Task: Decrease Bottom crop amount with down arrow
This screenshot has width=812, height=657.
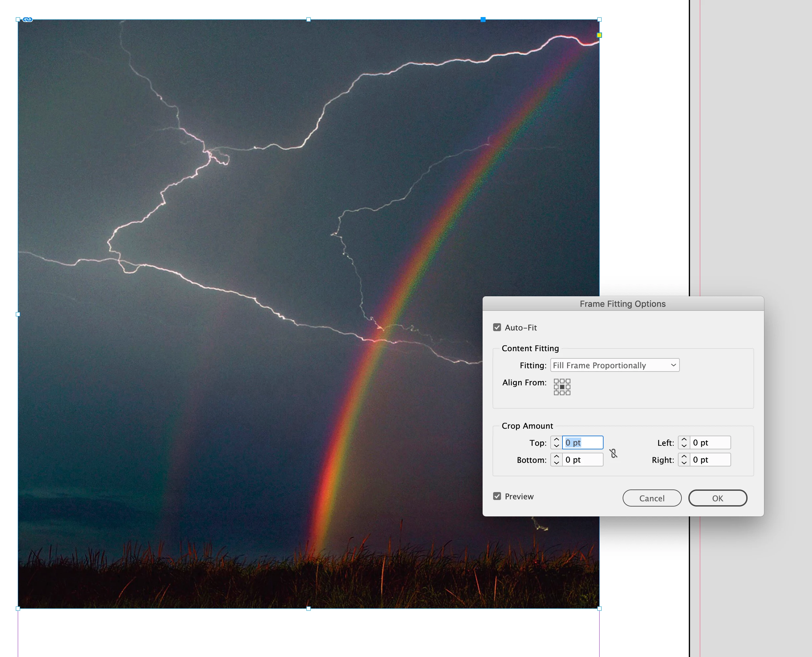Action: (x=556, y=463)
